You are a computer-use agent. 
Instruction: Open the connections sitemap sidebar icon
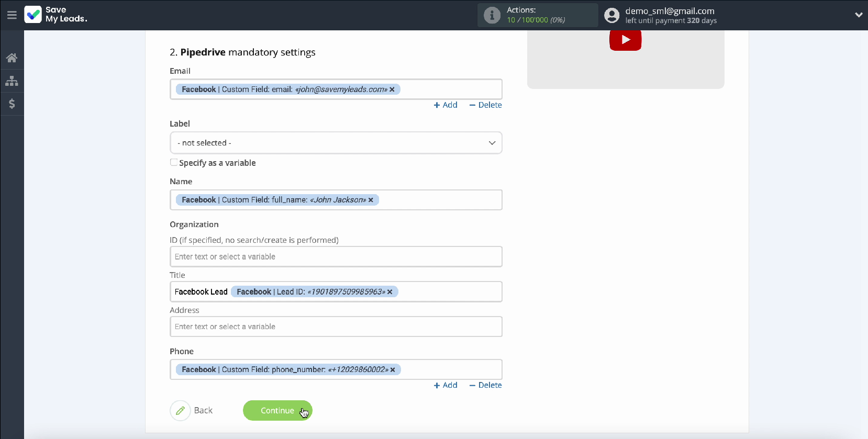coord(12,81)
